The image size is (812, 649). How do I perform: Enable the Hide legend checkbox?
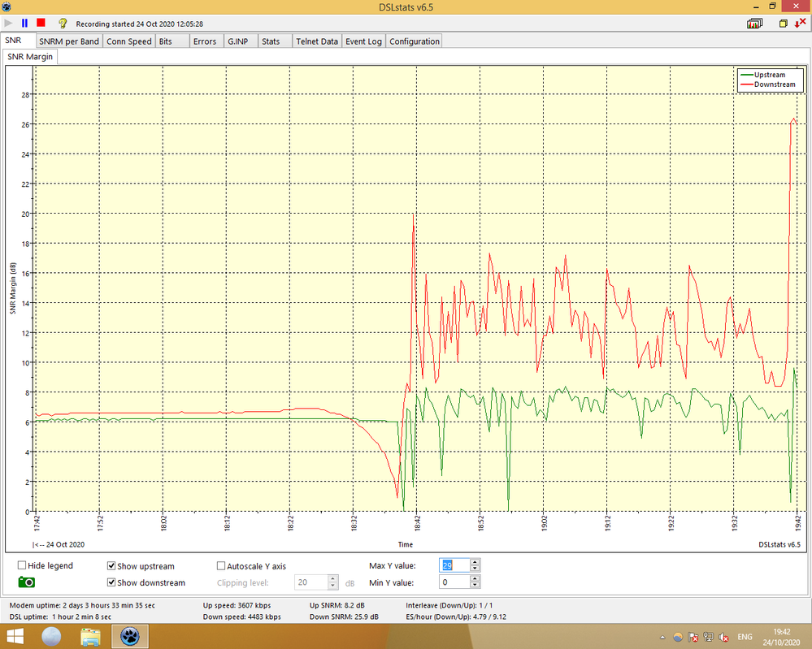point(23,566)
